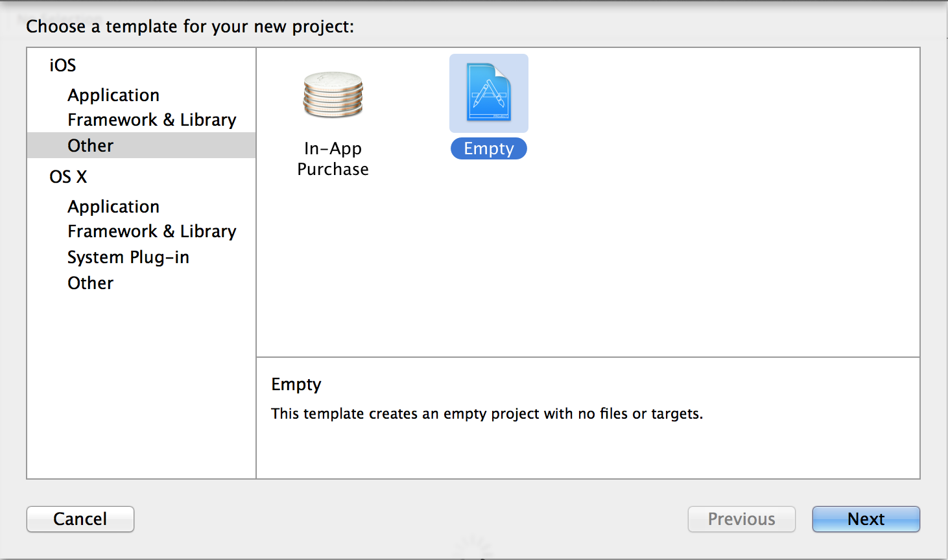Click the template description sentence
This screenshot has height=560, width=948.
pos(487,414)
